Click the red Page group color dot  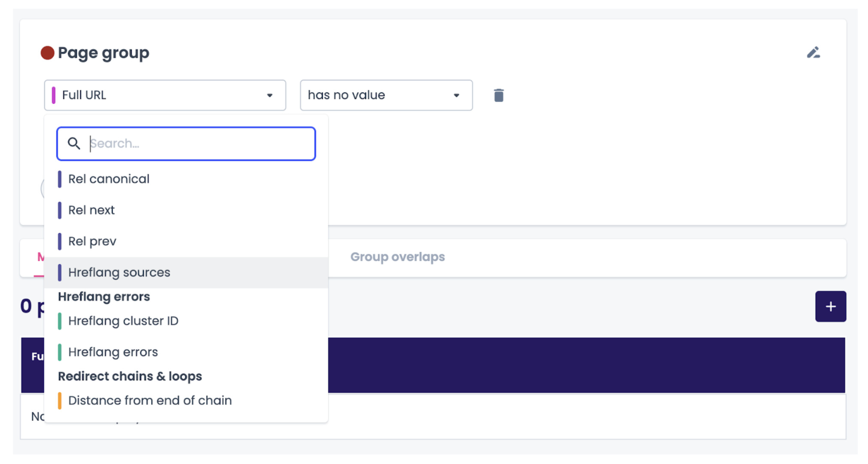click(x=47, y=53)
